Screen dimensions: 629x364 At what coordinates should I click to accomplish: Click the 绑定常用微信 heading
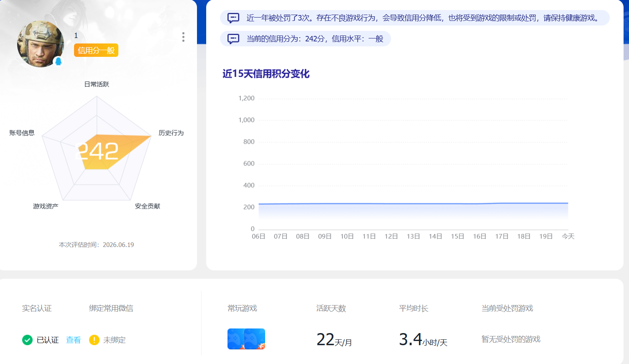[111, 308]
